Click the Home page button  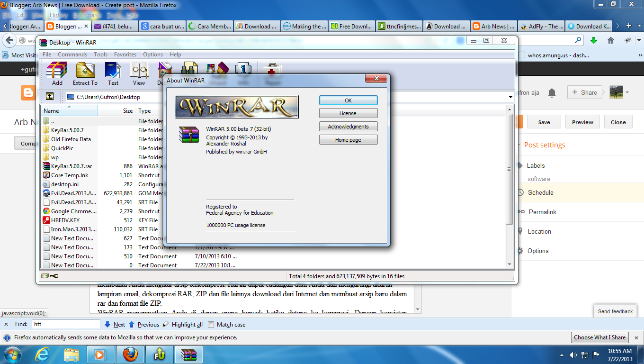coord(348,140)
